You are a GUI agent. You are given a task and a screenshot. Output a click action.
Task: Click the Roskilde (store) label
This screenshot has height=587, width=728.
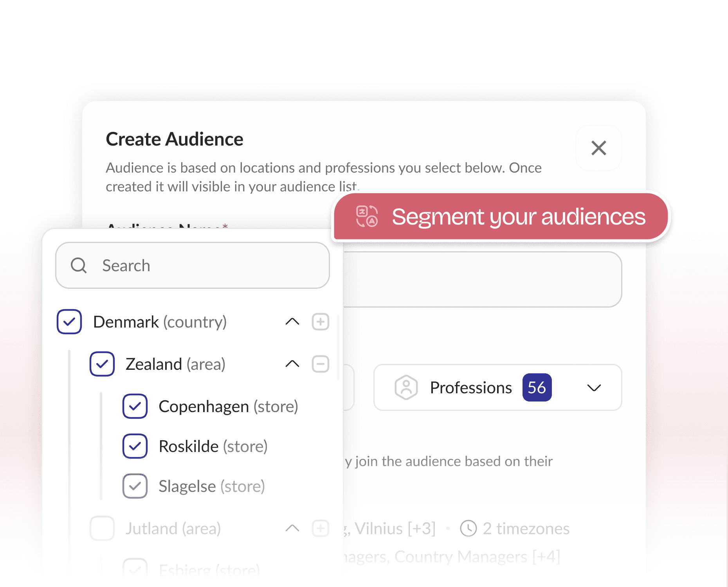coord(213,446)
